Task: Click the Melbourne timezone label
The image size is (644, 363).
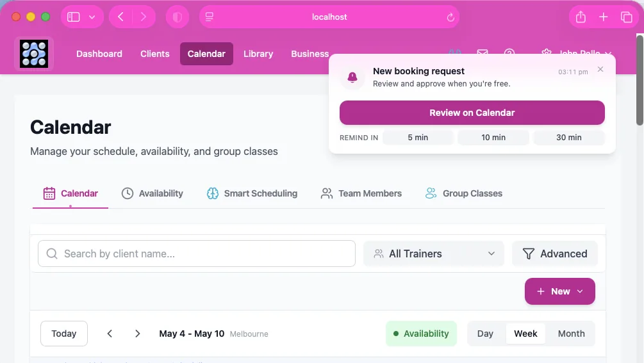Action: pos(249,334)
